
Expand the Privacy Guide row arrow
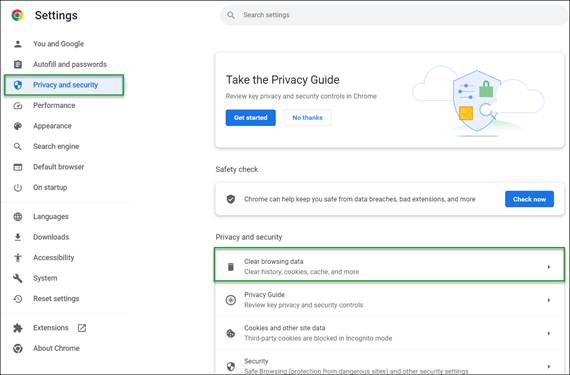(549, 300)
